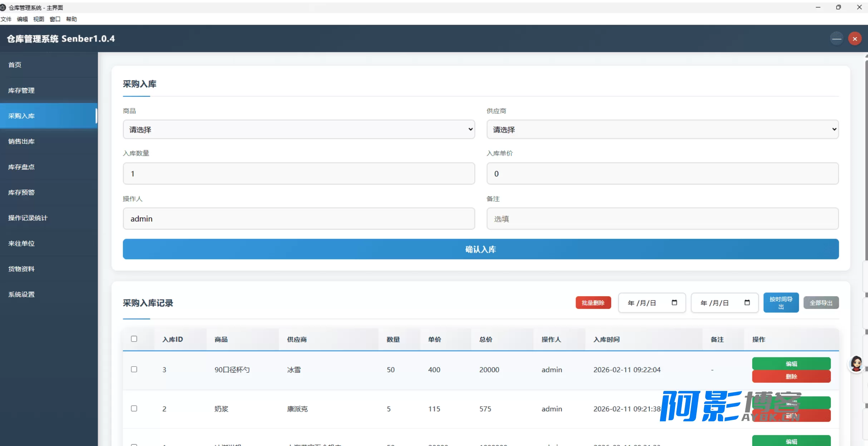Check the row for 奶浆 record
The image size is (868, 446).
(x=134, y=408)
